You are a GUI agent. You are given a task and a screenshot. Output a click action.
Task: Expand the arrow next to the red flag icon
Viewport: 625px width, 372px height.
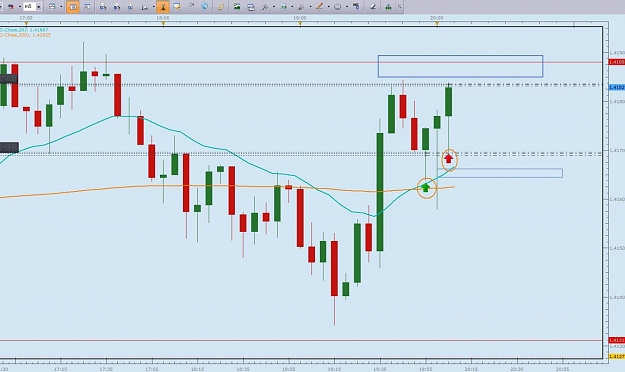click(19, 7)
